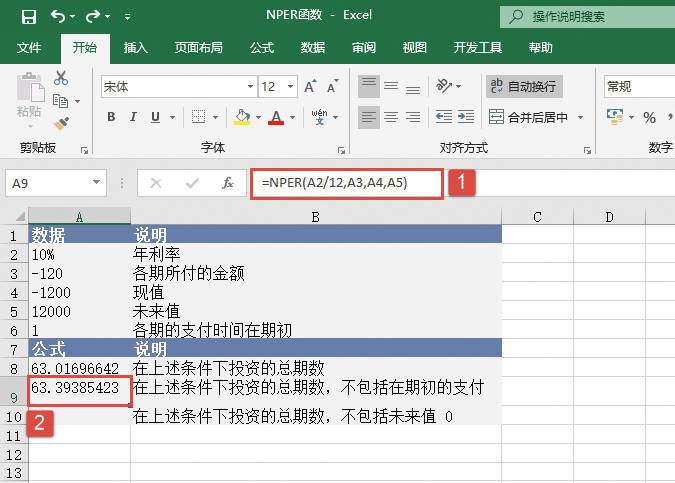Click the accounting number format icon
675x483 pixels.
[615, 117]
